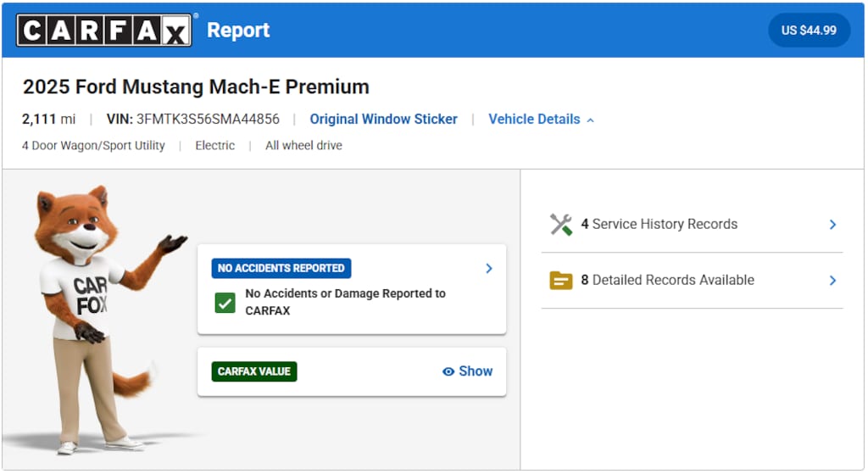The width and height of the screenshot is (868, 474).
Task: Click the CARFAX VALUE green badge
Action: (254, 371)
